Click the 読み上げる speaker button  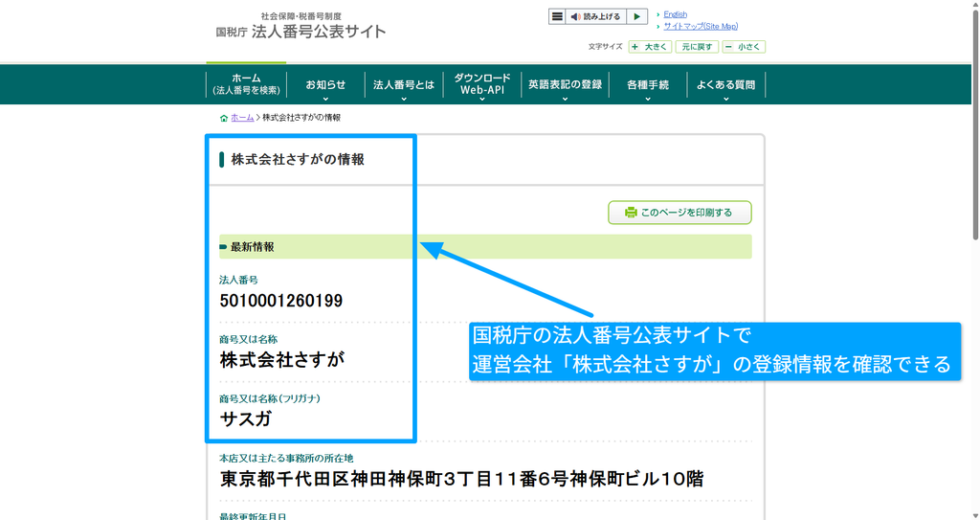coord(595,17)
